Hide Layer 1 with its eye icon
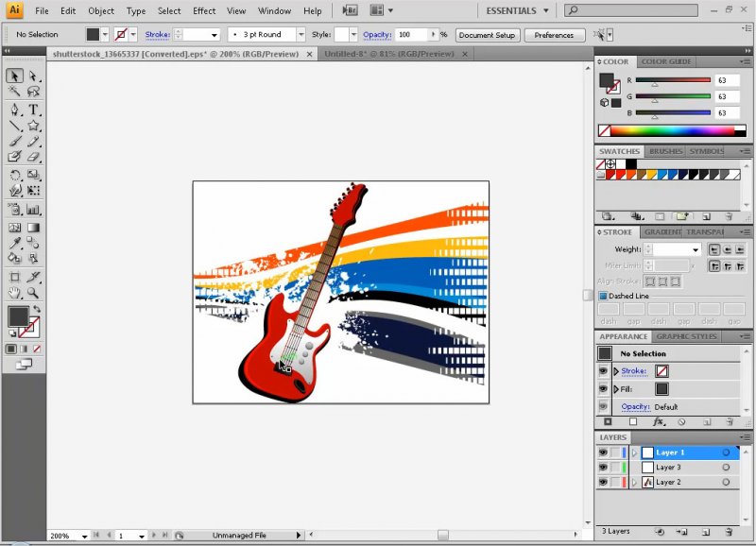 coord(603,452)
